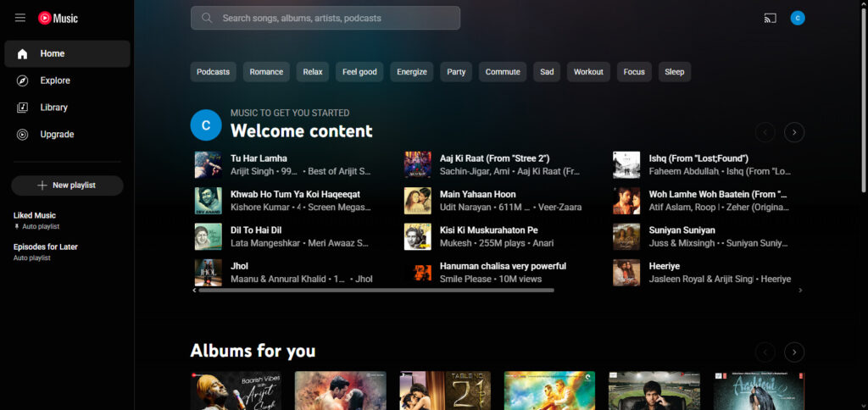This screenshot has width=868, height=410.
Task: Show previous Welcome content items arrow
Action: coord(765,132)
